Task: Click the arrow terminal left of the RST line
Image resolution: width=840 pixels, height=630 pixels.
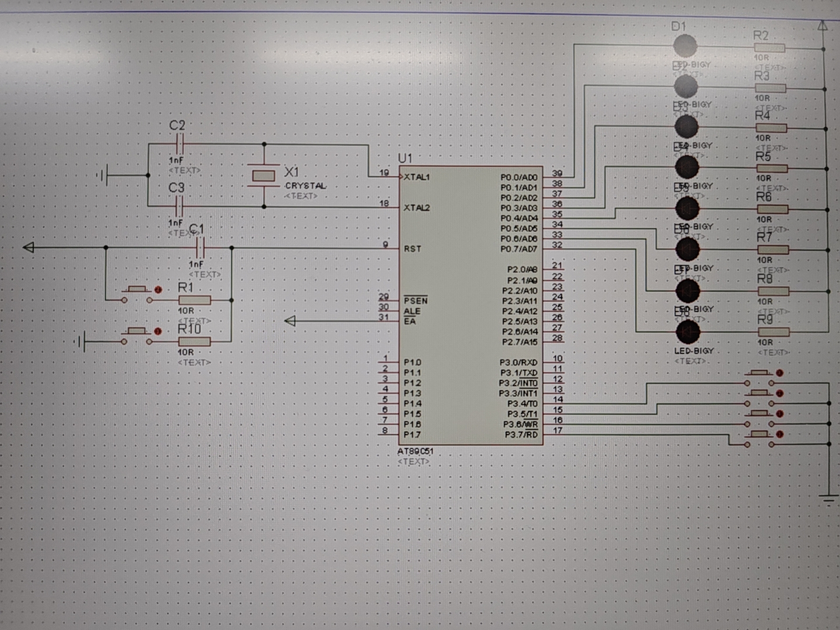Action: [29, 247]
